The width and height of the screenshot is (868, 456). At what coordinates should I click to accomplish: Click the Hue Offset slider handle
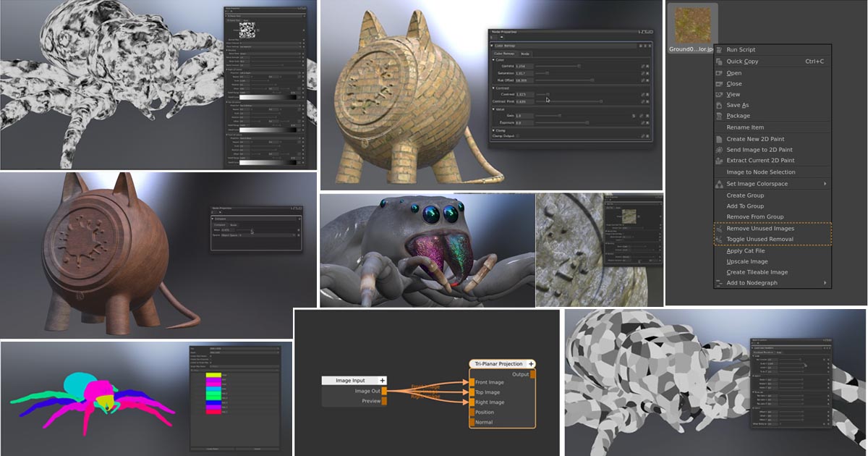(592, 80)
